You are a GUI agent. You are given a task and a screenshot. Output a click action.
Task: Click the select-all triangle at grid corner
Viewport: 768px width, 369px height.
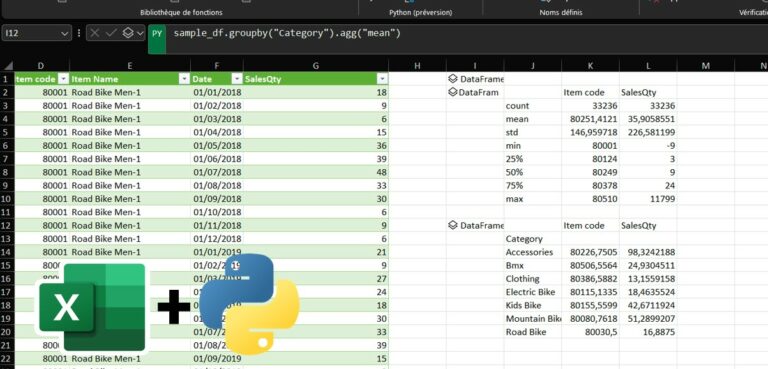click(x=7, y=66)
